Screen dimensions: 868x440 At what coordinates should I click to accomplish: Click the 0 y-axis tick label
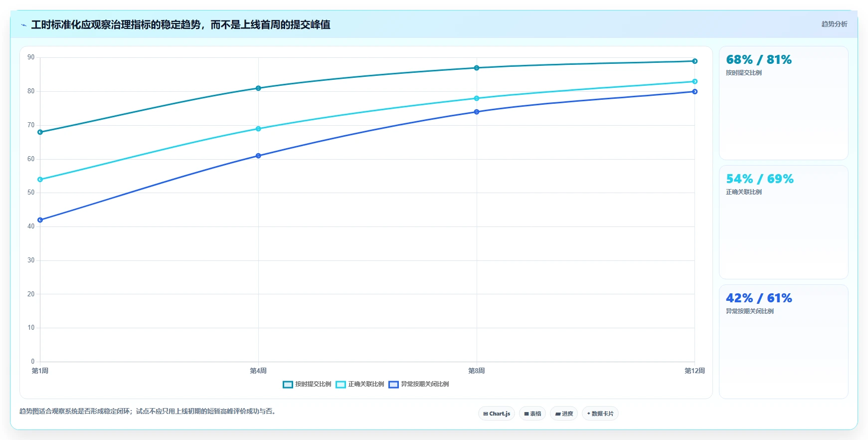click(33, 362)
